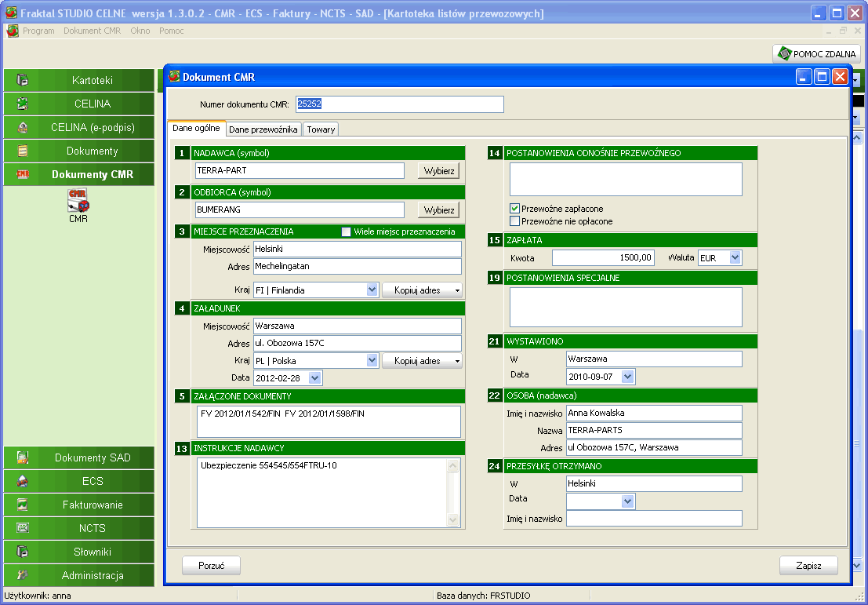Click the Dokumenty SAD sidebar icon
The image size is (868, 605).
pyautogui.click(x=23, y=457)
